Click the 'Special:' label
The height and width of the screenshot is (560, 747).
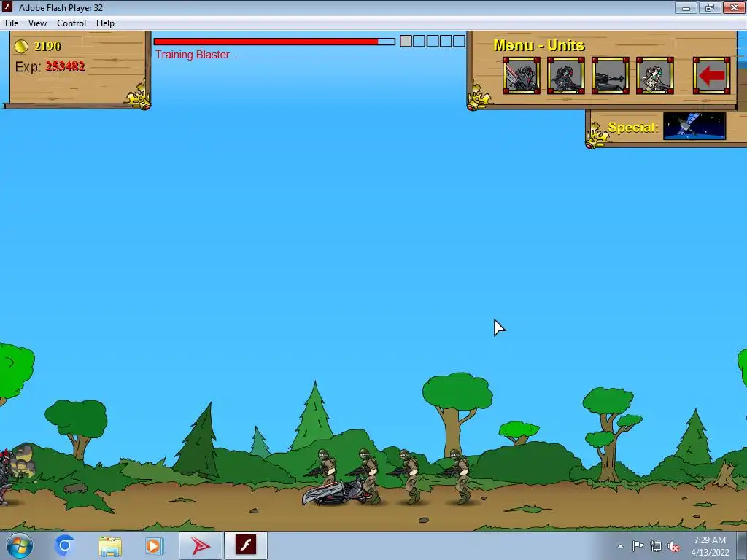click(x=633, y=127)
